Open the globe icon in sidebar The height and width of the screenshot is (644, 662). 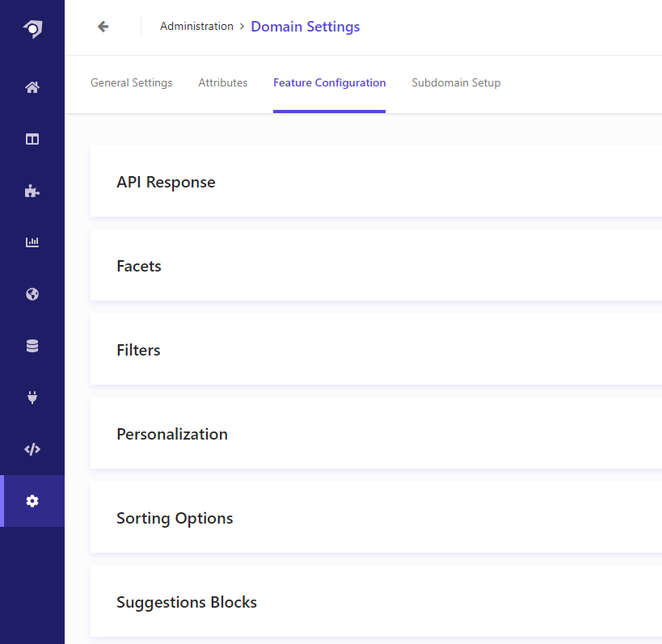click(32, 294)
